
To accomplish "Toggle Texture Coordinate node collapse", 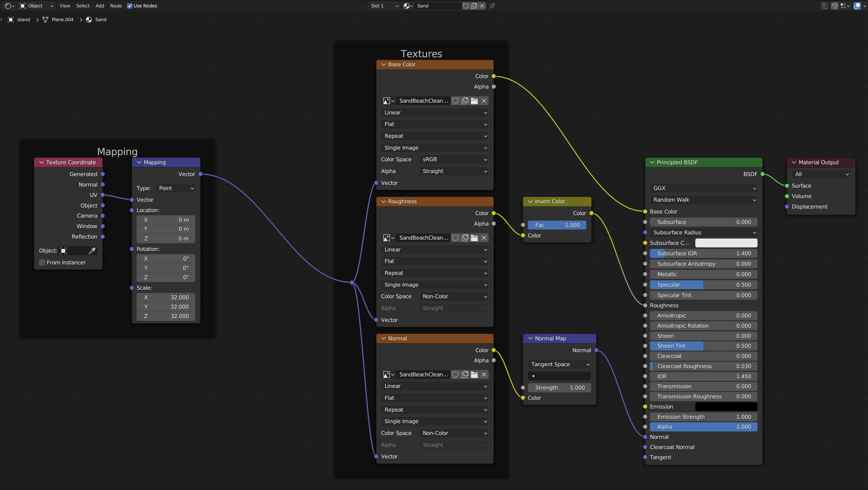I will tap(41, 162).
